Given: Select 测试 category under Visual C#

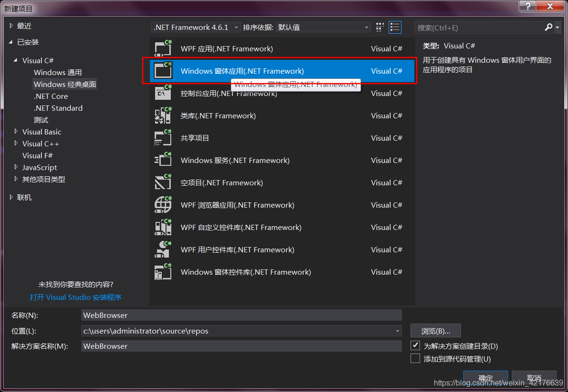Looking at the screenshot, I should (41, 120).
